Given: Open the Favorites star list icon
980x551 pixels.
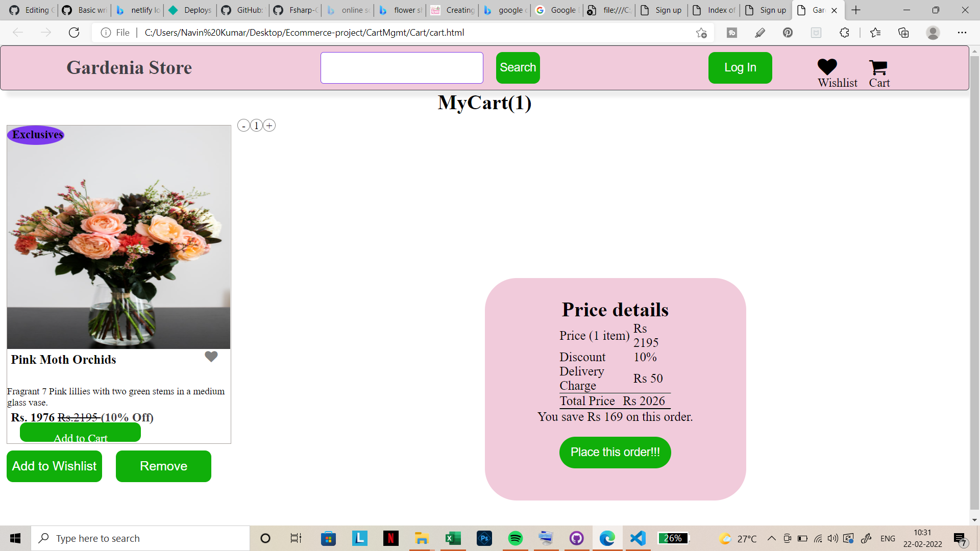Looking at the screenshot, I should tap(875, 33).
